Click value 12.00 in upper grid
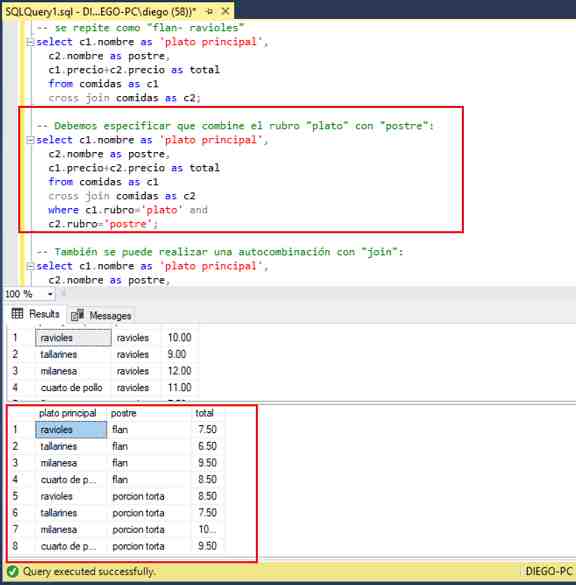The width and height of the screenshot is (576, 585). (179, 371)
